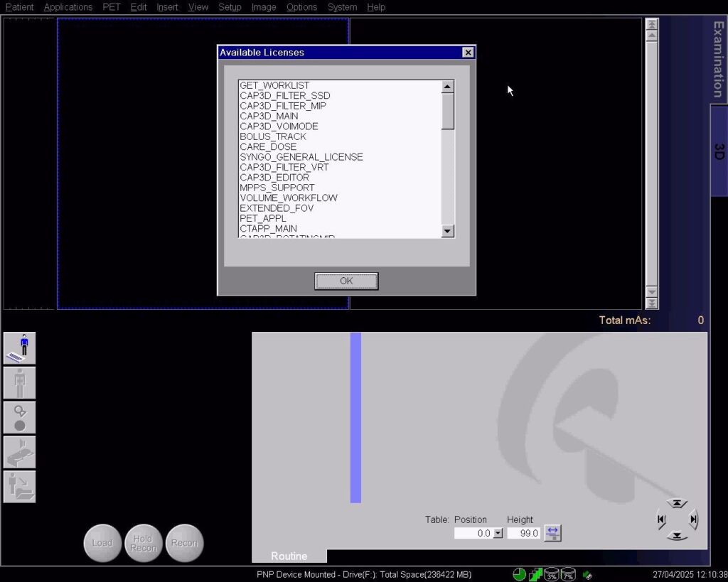Confirm Available Licenses dialog with OK
728x582 pixels.
pyautogui.click(x=346, y=281)
